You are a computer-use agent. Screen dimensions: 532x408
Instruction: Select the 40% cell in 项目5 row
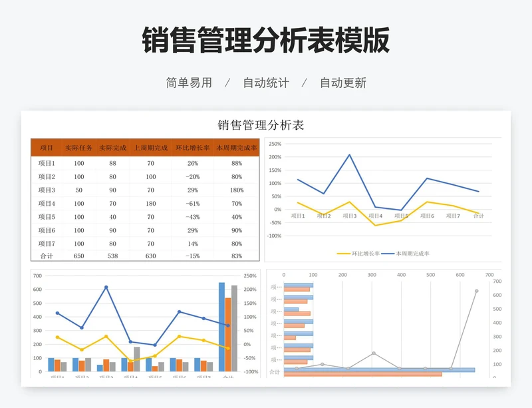[237, 217]
